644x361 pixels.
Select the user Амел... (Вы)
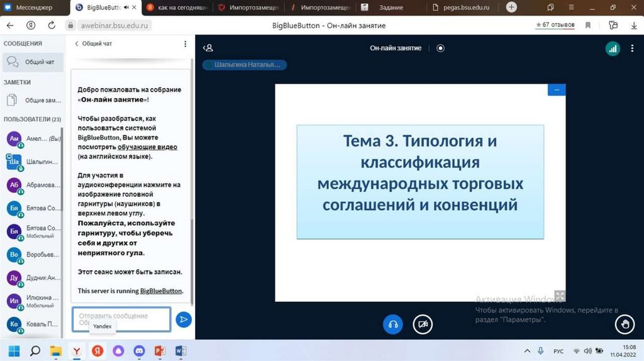pos(33,139)
